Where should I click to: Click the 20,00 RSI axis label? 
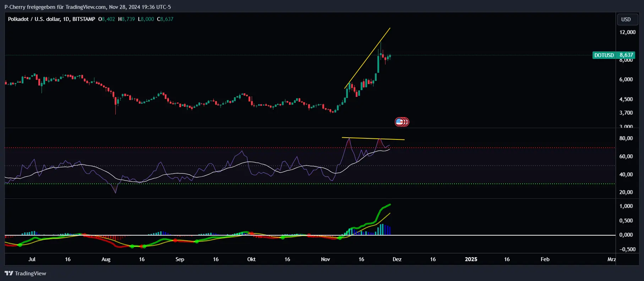pos(626,192)
